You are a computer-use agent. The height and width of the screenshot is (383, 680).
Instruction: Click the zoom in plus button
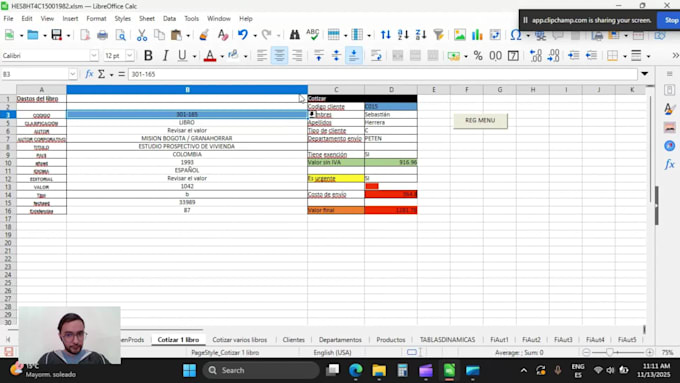coord(649,352)
